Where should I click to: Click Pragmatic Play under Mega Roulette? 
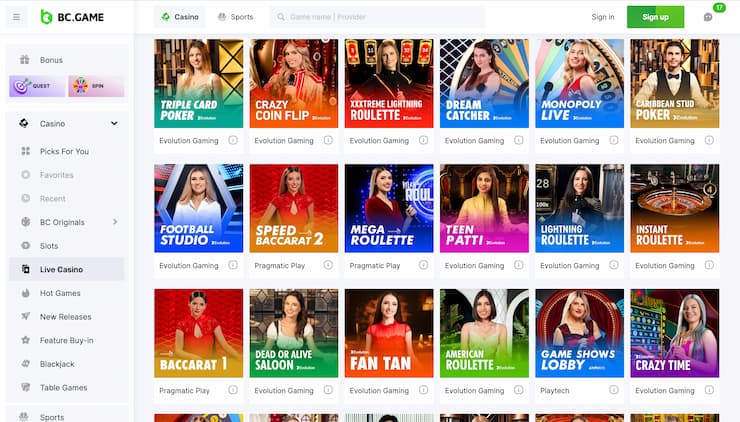[x=375, y=266]
